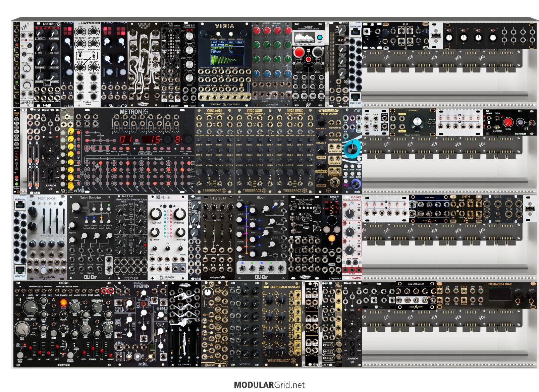Viewport: 539px width, 392px height.
Task: Click the Zone B.F. low frequencies module
Action: coord(190,65)
